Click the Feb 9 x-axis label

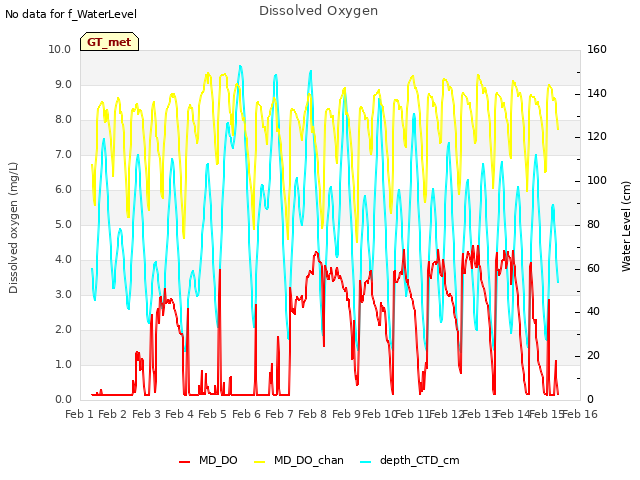[x=346, y=414]
